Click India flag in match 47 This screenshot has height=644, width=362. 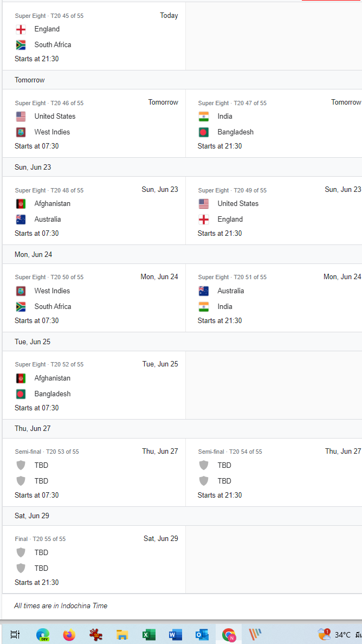coord(204,117)
